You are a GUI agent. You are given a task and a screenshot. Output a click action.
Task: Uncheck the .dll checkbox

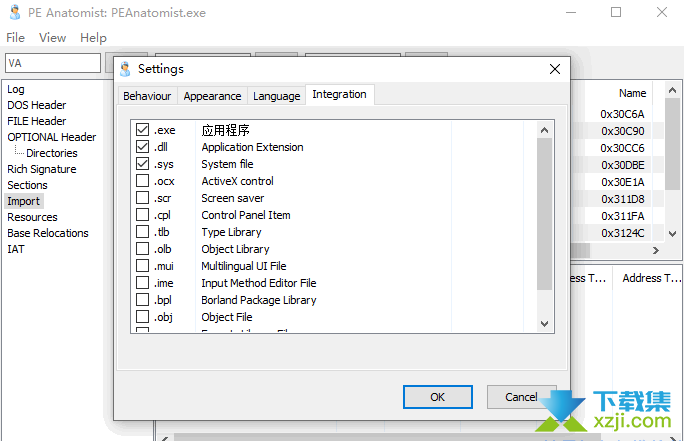(142, 147)
